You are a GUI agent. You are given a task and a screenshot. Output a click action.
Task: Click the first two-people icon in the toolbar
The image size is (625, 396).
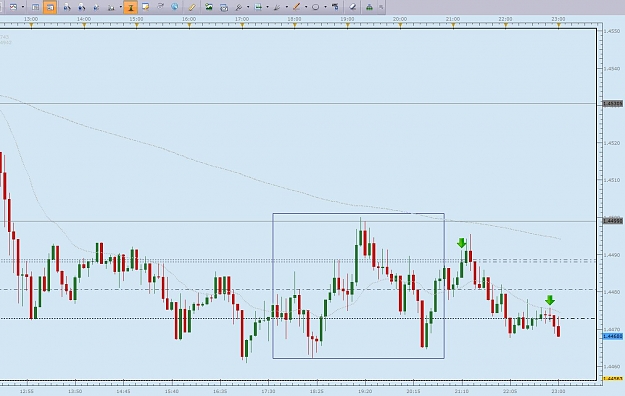67,7
